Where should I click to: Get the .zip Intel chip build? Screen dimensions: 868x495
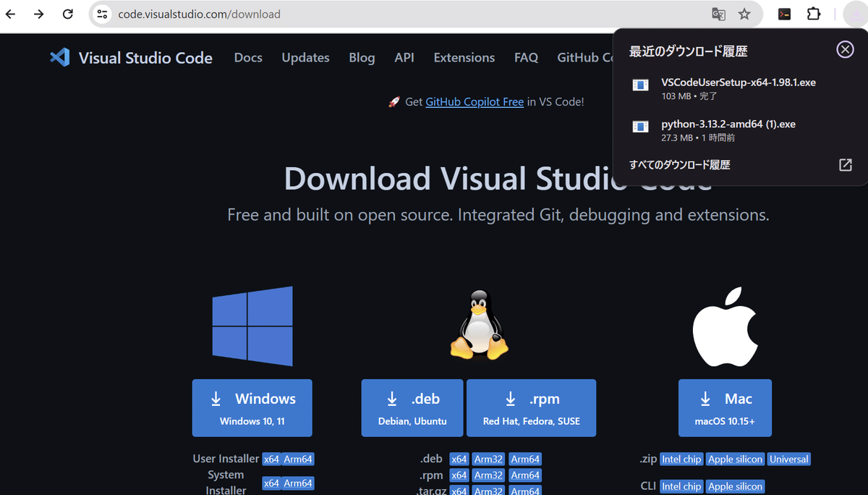[x=681, y=459]
